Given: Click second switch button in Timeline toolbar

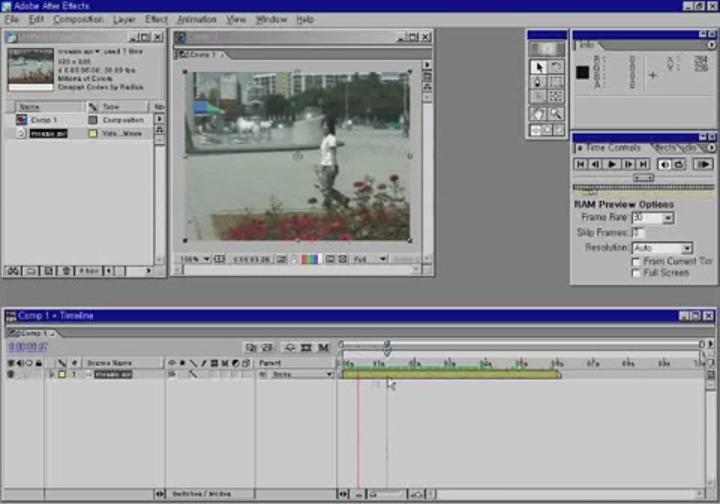Looking at the screenshot, I should 267,347.
